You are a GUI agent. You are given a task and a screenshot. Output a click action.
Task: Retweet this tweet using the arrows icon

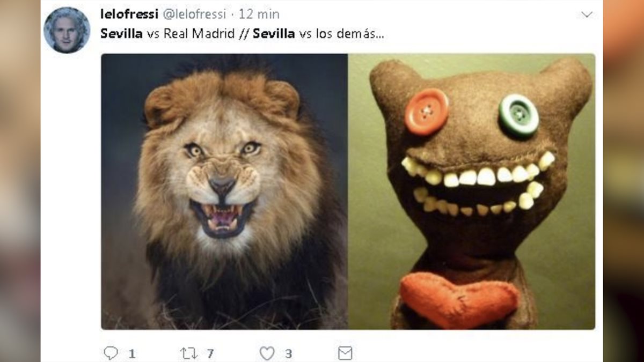click(x=188, y=353)
